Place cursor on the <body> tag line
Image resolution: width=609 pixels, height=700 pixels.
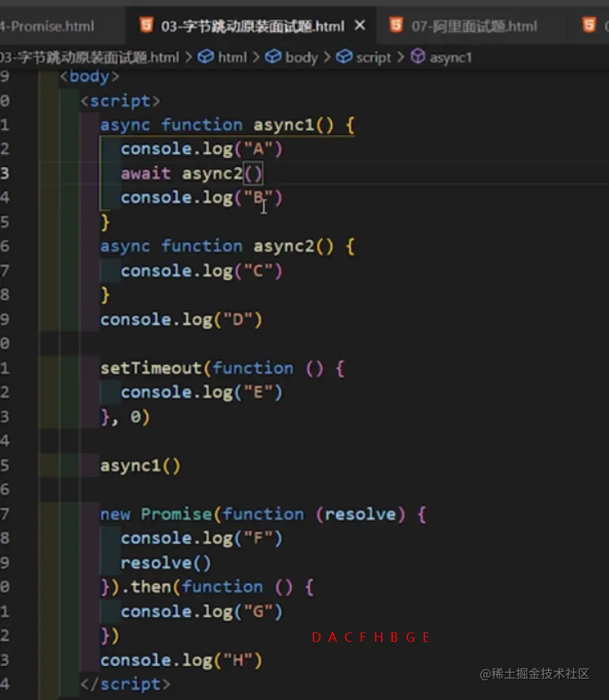(x=89, y=77)
